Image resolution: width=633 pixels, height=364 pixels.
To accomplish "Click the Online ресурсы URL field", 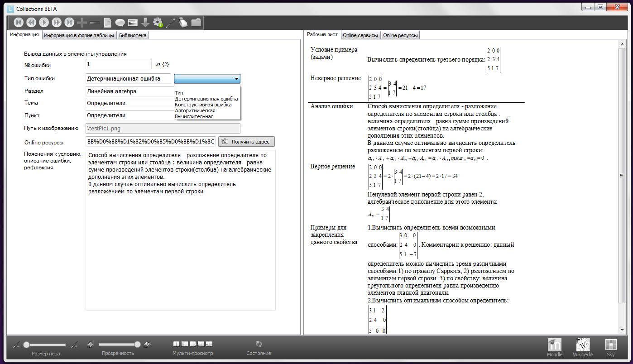I will click(151, 142).
